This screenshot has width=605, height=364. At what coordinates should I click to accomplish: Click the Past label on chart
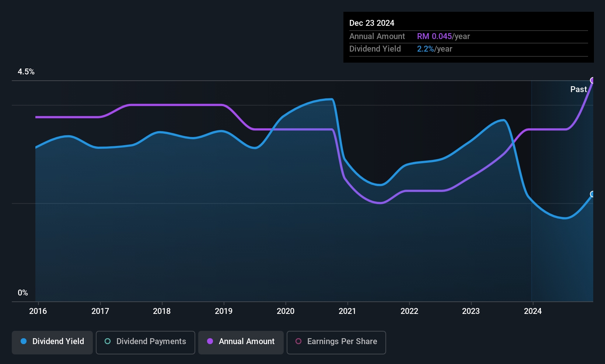point(578,90)
